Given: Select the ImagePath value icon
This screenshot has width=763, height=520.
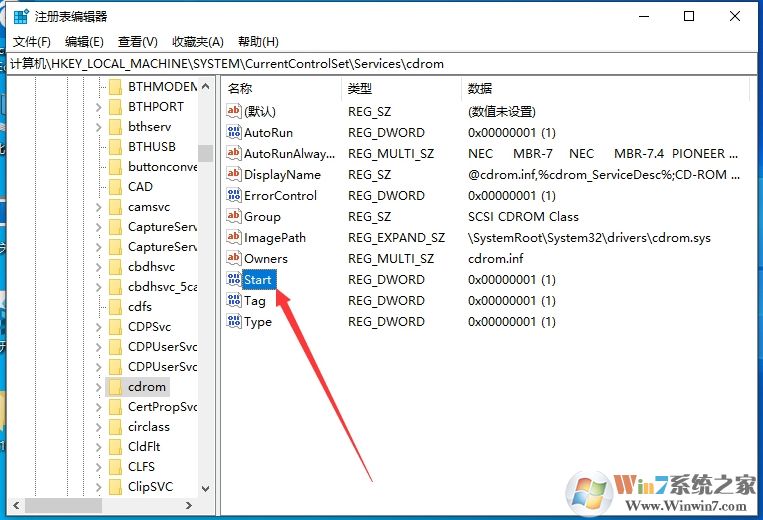Looking at the screenshot, I should (234, 237).
